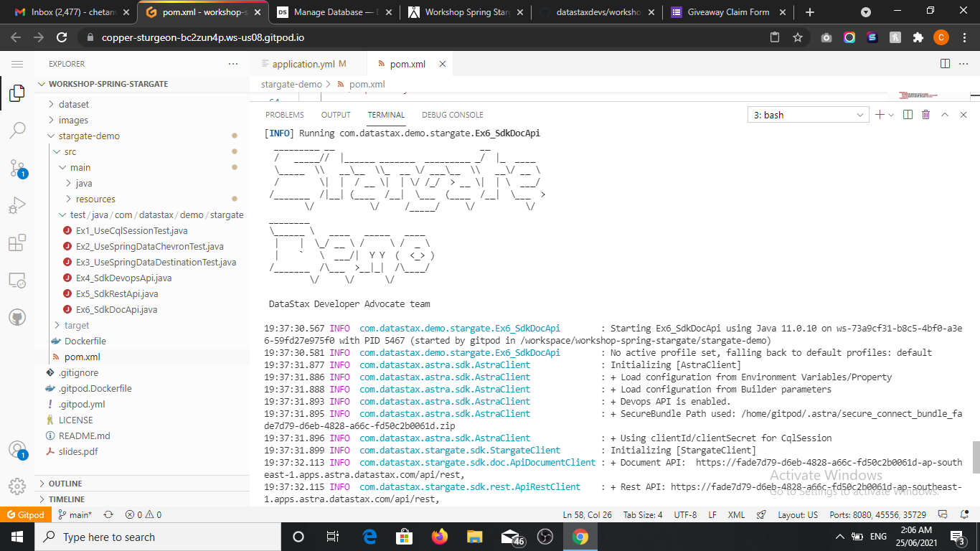Viewport: 980px width, 551px height.
Task: Open the Search view
Action: tap(17, 130)
